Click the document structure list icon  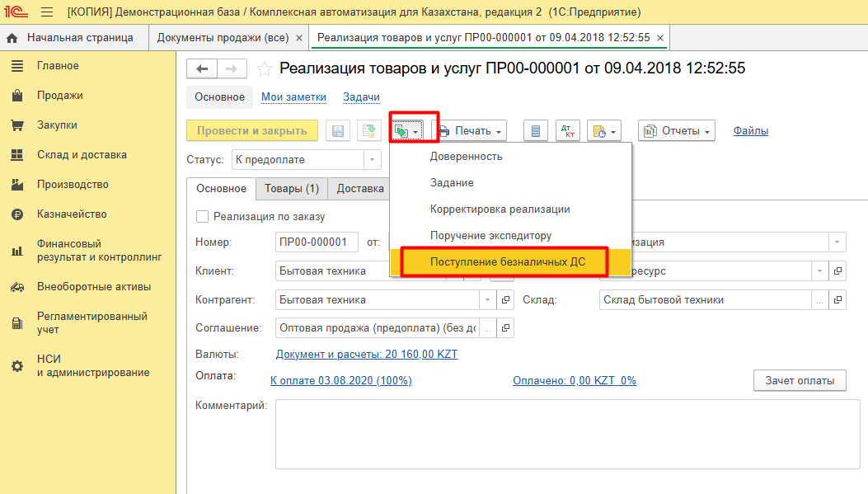click(536, 131)
